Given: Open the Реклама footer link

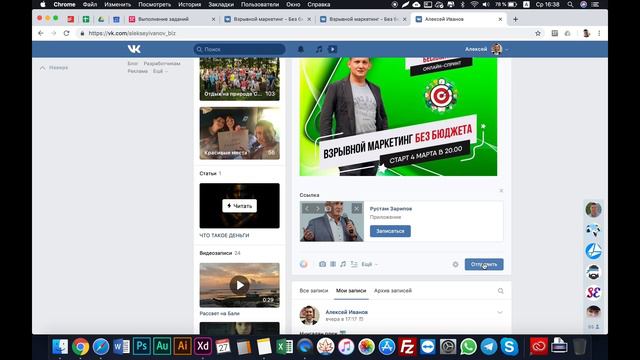Looking at the screenshot, I should (x=138, y=71).
